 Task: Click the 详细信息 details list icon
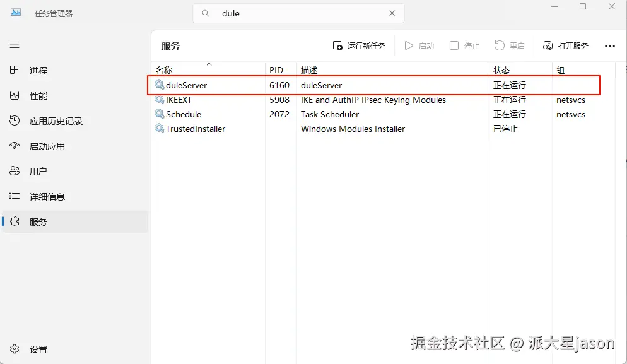point(15,196)
